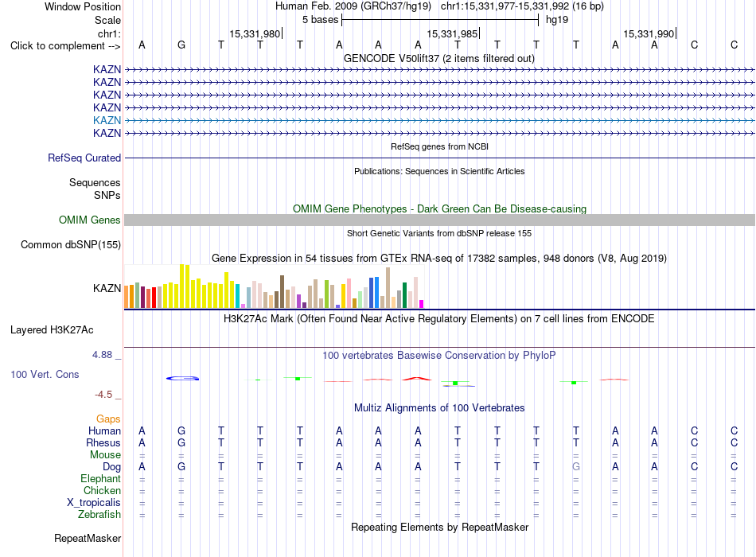Click the '100 Vert. Cons' track label
The height and width of the screenshot is (557, 756).
[x=45, y=374]
